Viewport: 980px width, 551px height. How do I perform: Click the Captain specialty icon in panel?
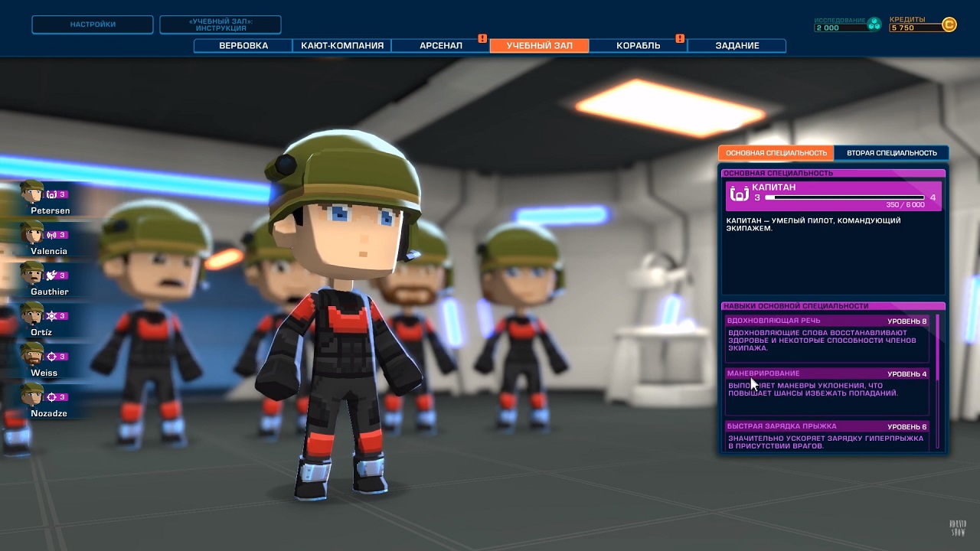(739, 195)
